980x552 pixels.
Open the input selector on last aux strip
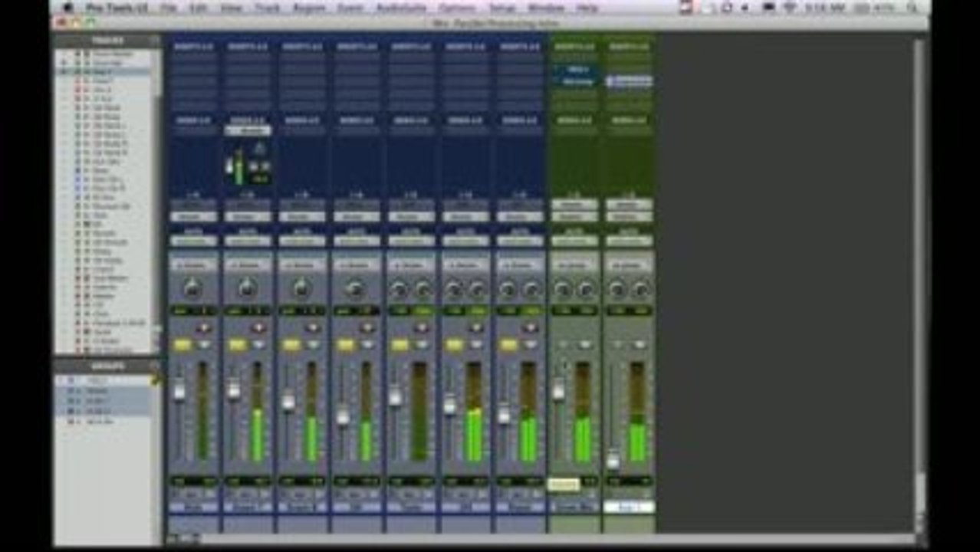pos(629,205)
